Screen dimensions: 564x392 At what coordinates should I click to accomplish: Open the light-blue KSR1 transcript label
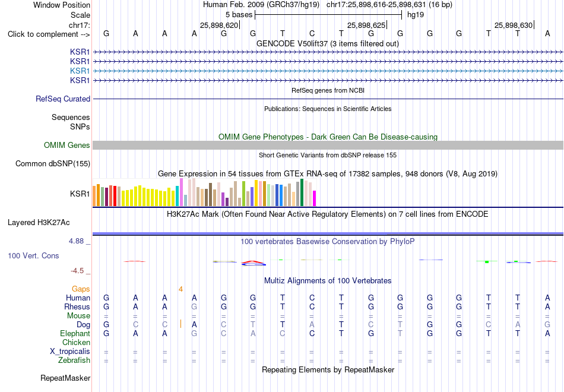click(x=80, y=71)
